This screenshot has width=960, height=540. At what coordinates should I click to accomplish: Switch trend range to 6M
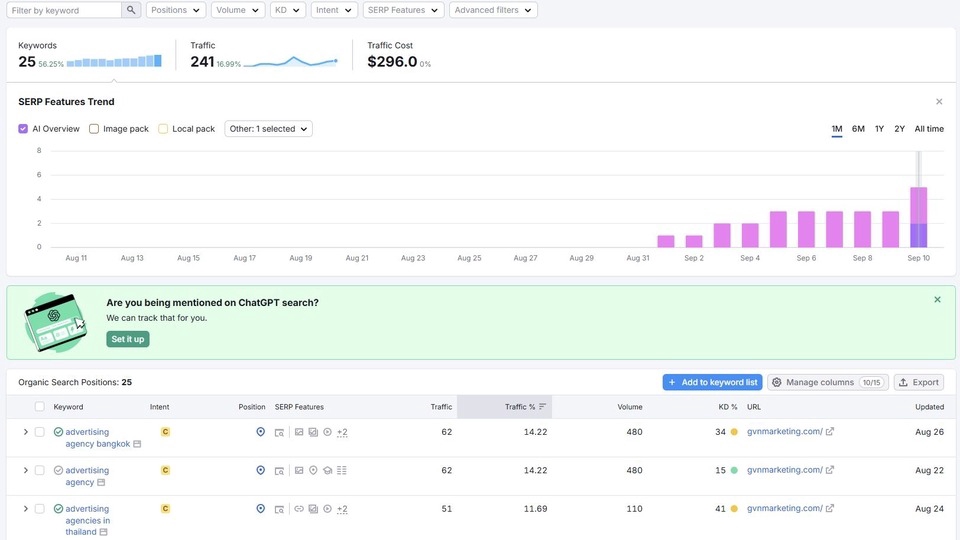pos(858,129)
